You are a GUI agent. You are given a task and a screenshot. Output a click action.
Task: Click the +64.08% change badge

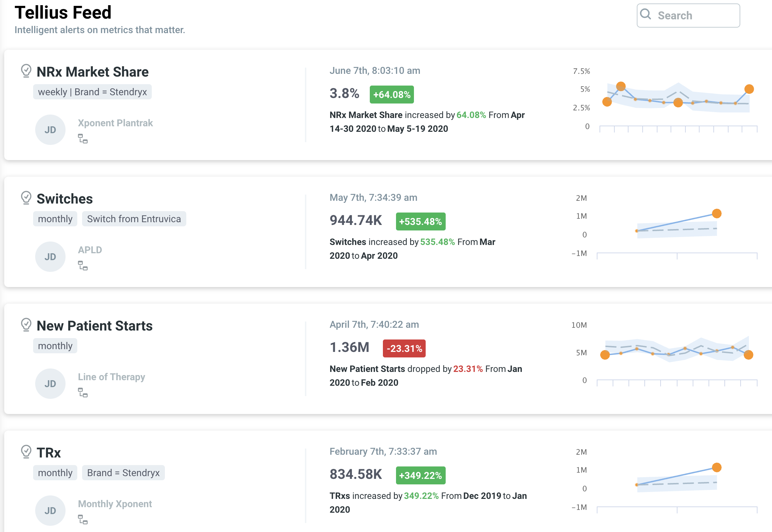tap(392, 95)
